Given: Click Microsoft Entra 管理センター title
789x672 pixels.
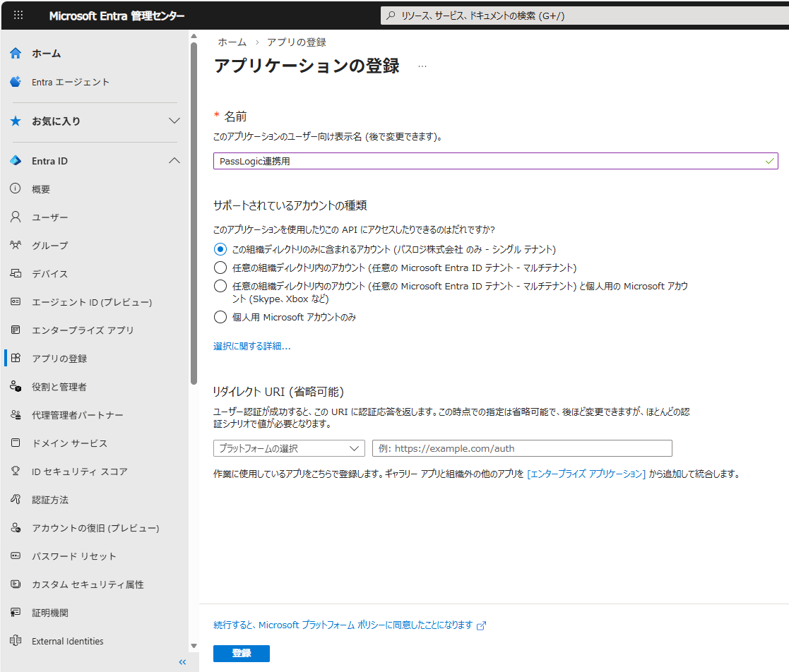Looking at the screenshot, I should coord(117,16).
